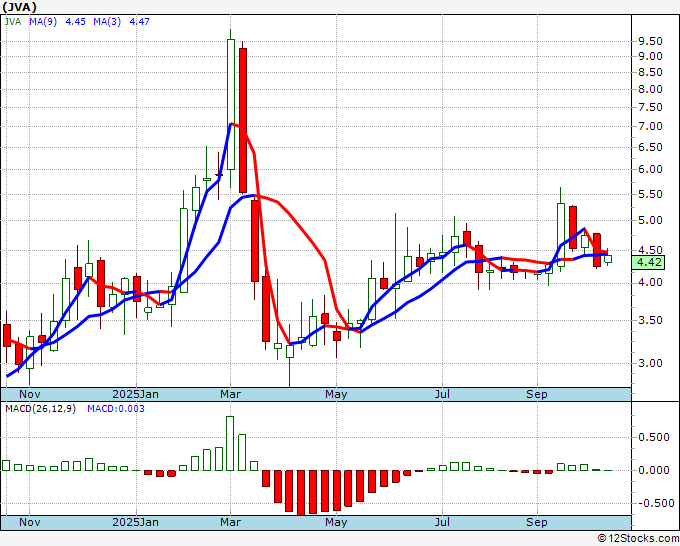Click the last green candle near 4.42

point(608,259)
